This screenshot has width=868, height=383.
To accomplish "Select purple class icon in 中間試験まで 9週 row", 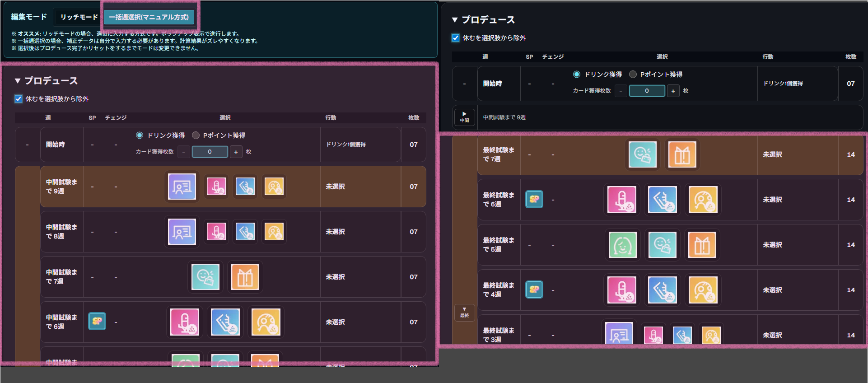I will [182, 187].
